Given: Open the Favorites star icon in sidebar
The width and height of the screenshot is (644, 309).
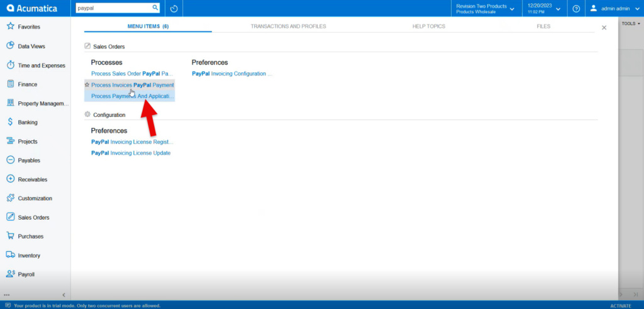Looking at the screenshot, I should coord(11,26).
